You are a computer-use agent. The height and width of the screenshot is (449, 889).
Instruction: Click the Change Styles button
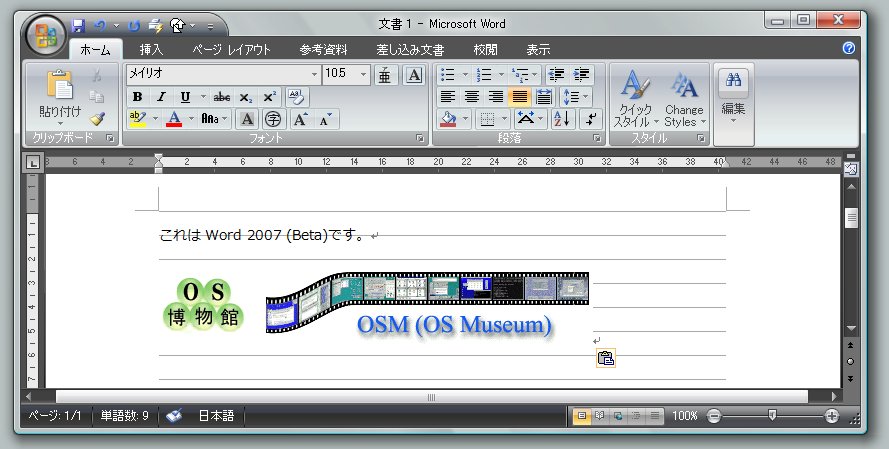click(684, 99)
